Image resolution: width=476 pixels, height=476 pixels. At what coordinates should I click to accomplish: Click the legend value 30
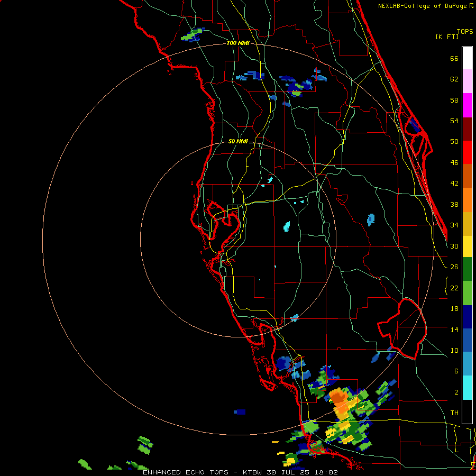pyautogui.click(x=454, y=246)
